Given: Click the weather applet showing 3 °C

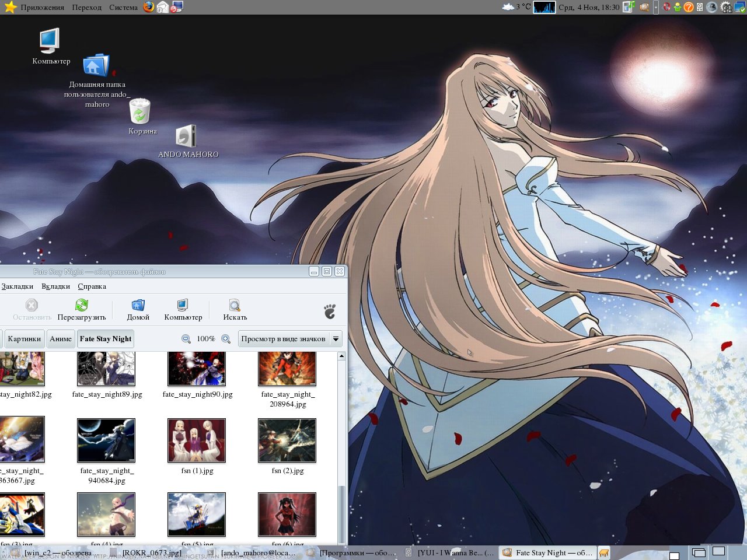Looking at the screenshot, I should tap(516, 7).
